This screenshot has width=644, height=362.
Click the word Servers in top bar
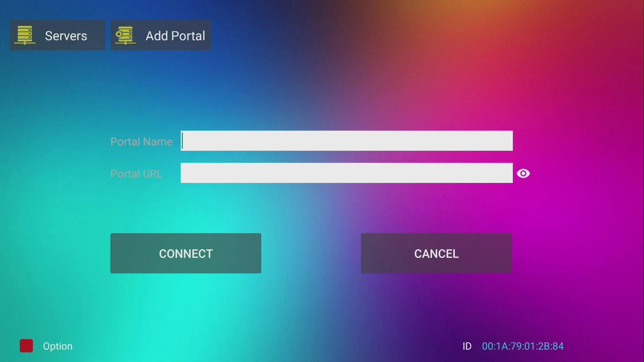point(66,36)
